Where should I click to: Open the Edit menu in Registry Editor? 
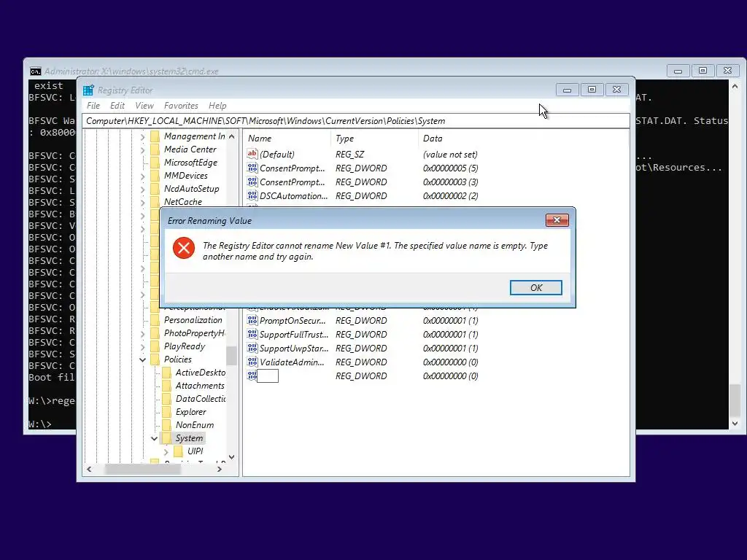point(117,106)
